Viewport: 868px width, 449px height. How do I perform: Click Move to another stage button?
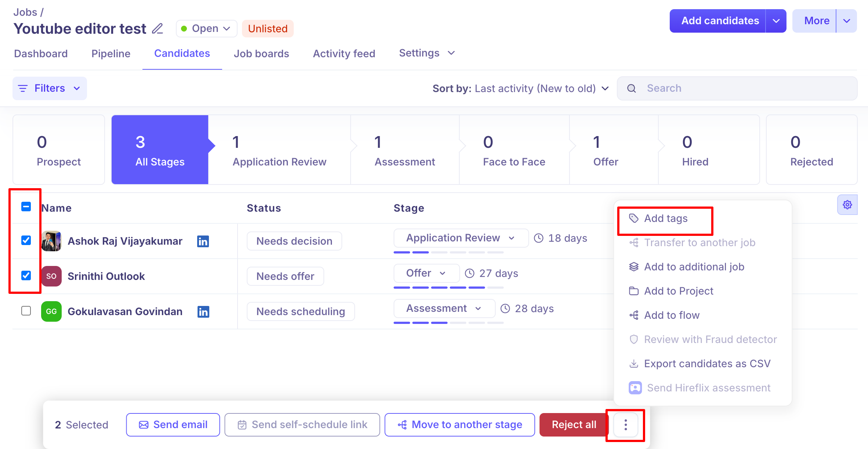pos(460,425)
